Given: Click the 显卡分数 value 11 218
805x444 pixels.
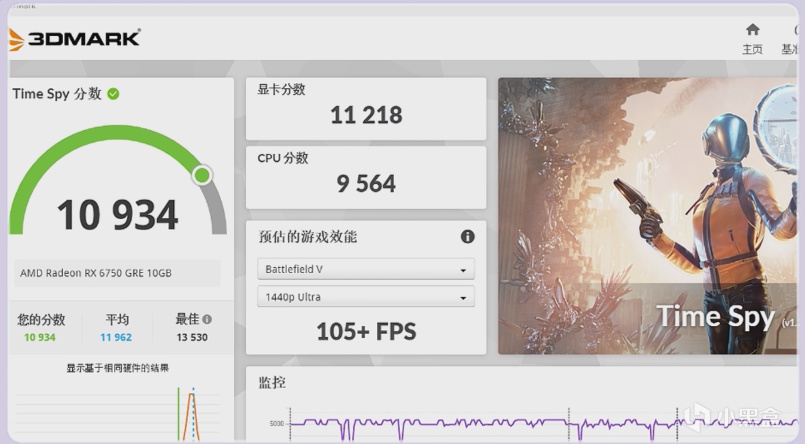Looking at the screenshot, I should [x=366, y=115].
